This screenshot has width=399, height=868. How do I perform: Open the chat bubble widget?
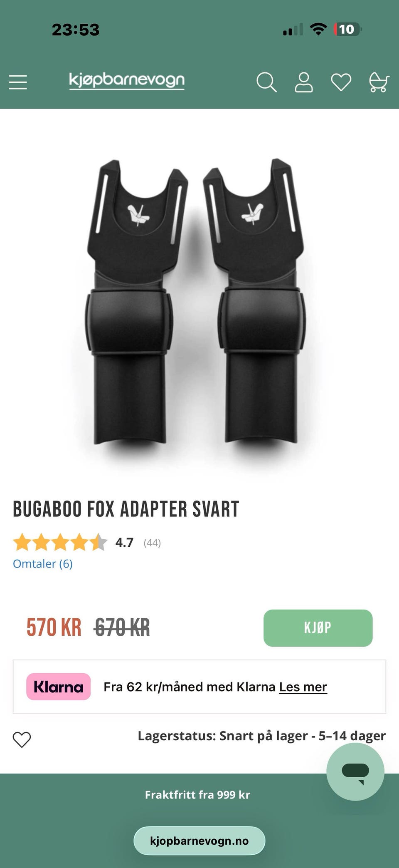tap(355, 771)
